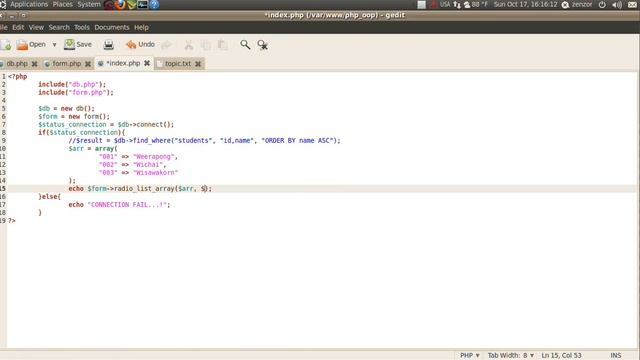The height and width of the screenshot is (360, 640).
Task: Click the USA keyboard layout indicator
Action: [x=444, y=4]
